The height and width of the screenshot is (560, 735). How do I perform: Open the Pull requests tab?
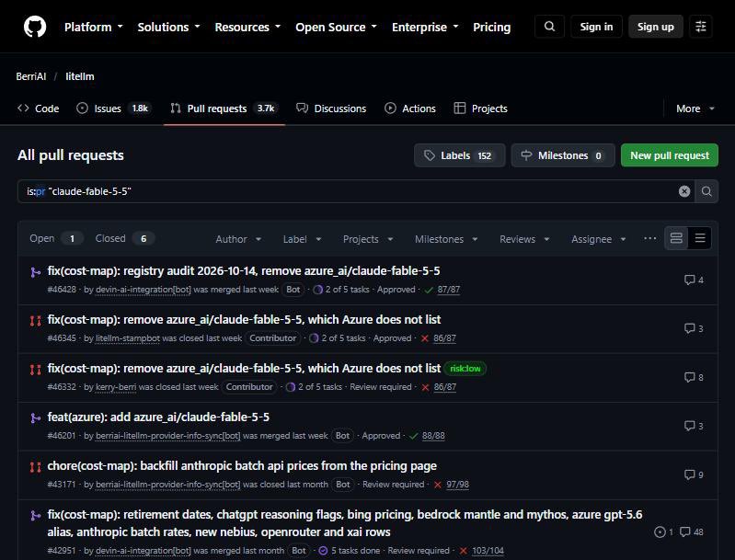pos(224,109)
